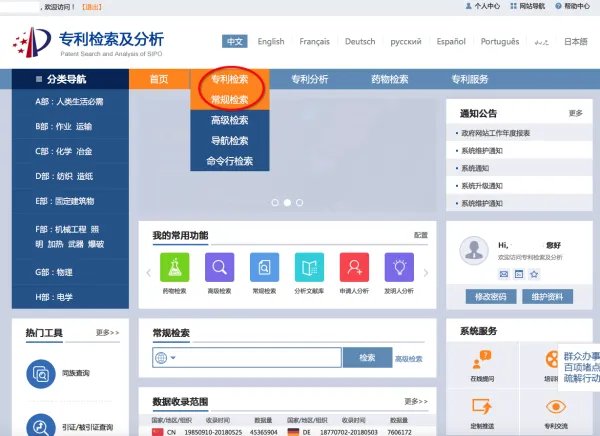Open the 配置 link for common functions

tap(421, 235)
